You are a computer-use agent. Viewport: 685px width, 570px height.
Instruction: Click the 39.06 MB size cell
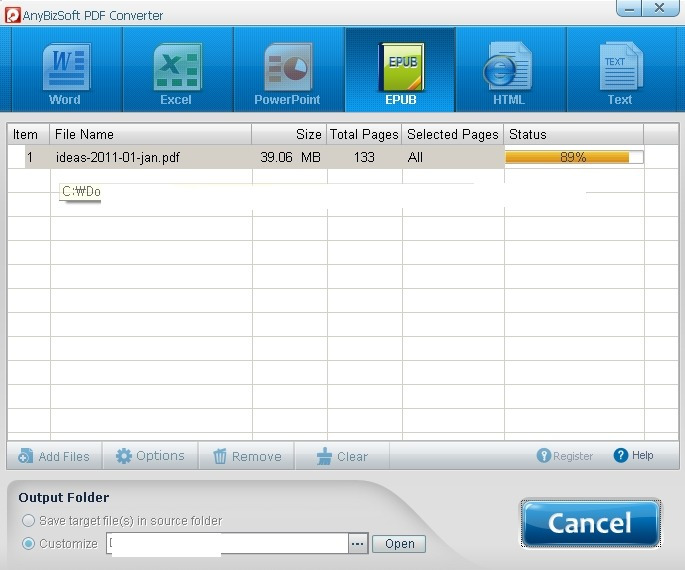(x=290, y=157)
